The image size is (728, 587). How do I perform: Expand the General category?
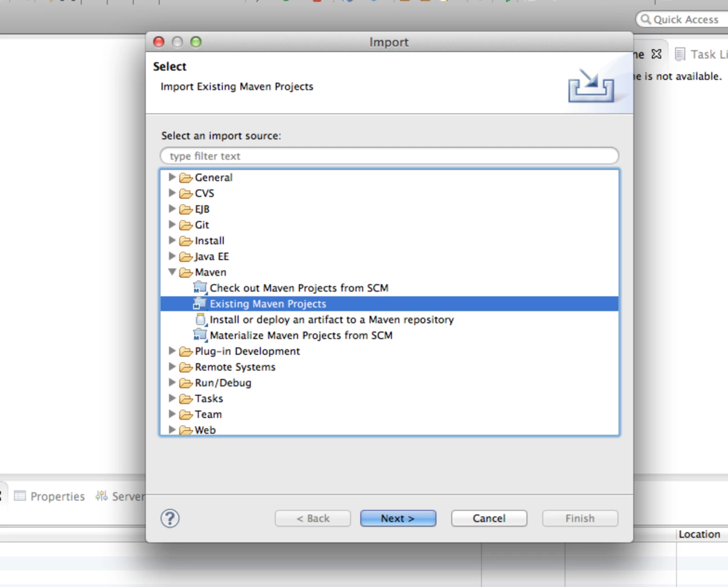[172, 177]
